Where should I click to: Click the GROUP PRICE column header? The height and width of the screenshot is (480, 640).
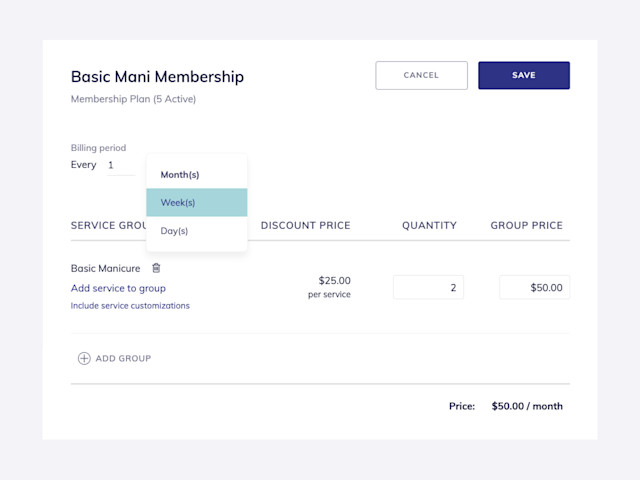(527, 225)
